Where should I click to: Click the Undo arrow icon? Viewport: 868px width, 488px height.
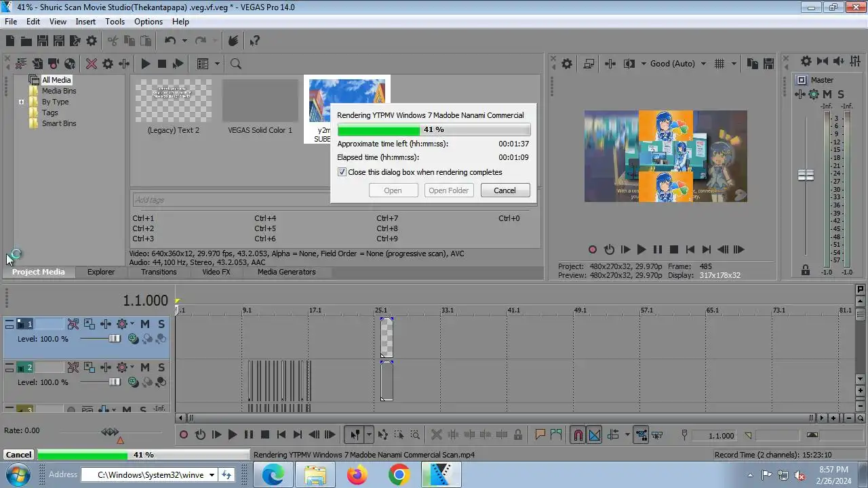pyautogui.click(x=170, y=41)
